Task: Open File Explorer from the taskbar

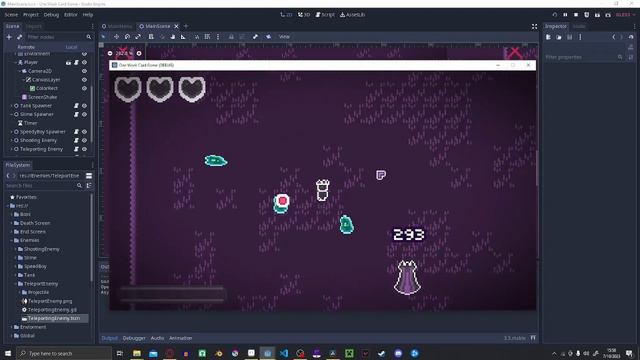Action: click(x=137, y=353)
